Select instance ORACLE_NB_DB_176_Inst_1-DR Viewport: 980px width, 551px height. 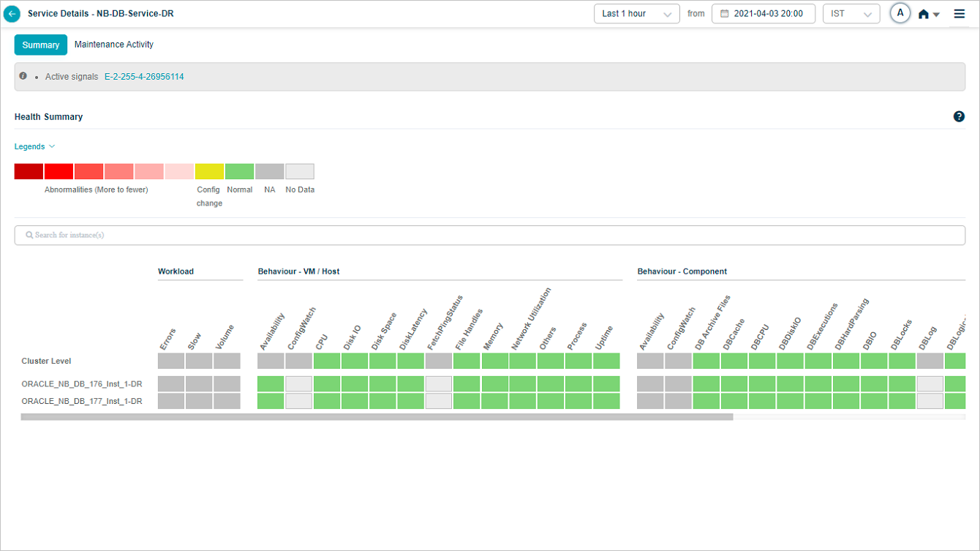[82, 384]
